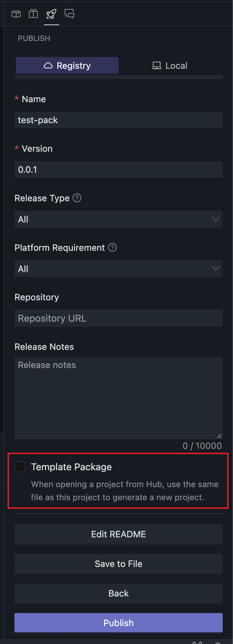Click the Edit README button
This screenshot has height=644, width=233.
tap(118, 534)
